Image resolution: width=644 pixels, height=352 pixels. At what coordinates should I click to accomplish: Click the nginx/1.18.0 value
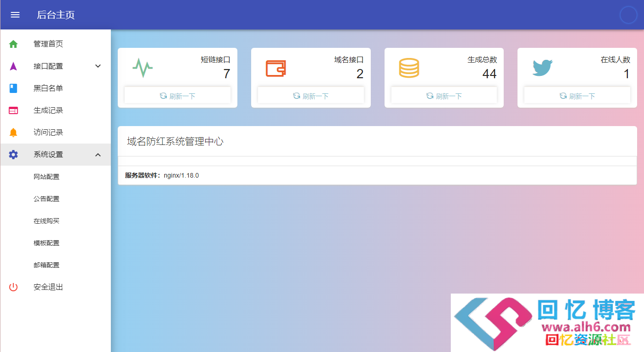pyautogui.click(x=181, y=175)
